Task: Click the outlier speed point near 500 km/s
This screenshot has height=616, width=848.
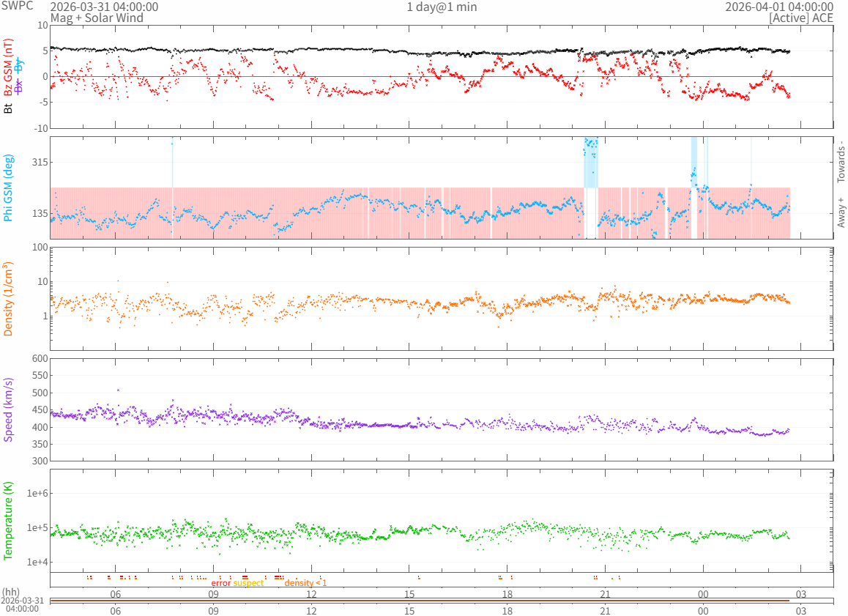Action: coord(118,390)
